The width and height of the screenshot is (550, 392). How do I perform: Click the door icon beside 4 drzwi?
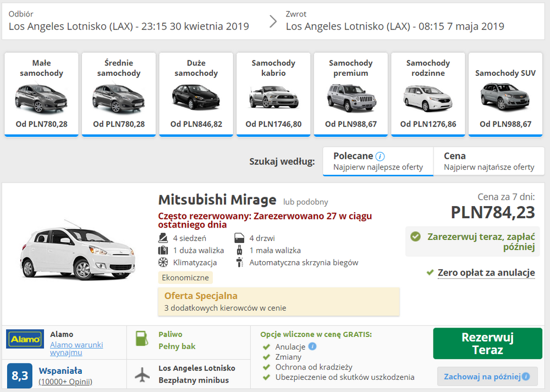239,238
